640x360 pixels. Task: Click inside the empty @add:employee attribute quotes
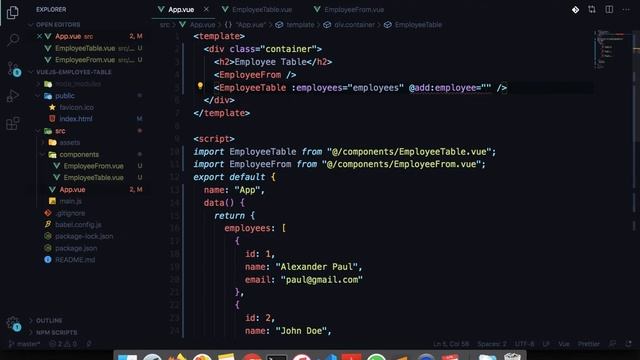tap(486, 88)
